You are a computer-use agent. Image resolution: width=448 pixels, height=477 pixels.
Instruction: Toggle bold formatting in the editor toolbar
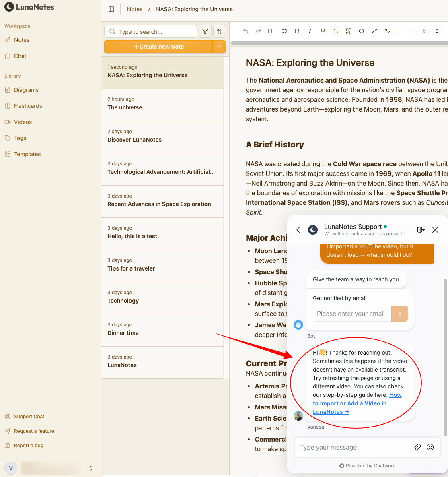[297, 31]
